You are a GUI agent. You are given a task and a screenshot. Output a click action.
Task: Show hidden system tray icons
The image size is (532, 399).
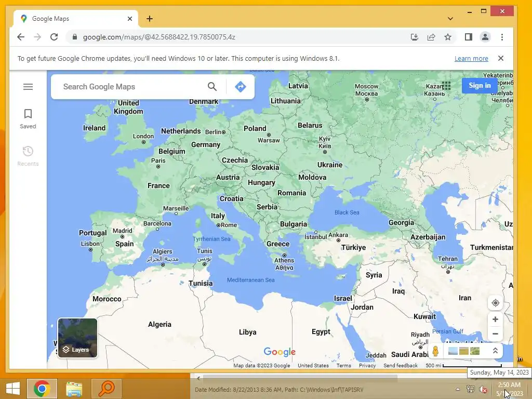tap(458, 389)
